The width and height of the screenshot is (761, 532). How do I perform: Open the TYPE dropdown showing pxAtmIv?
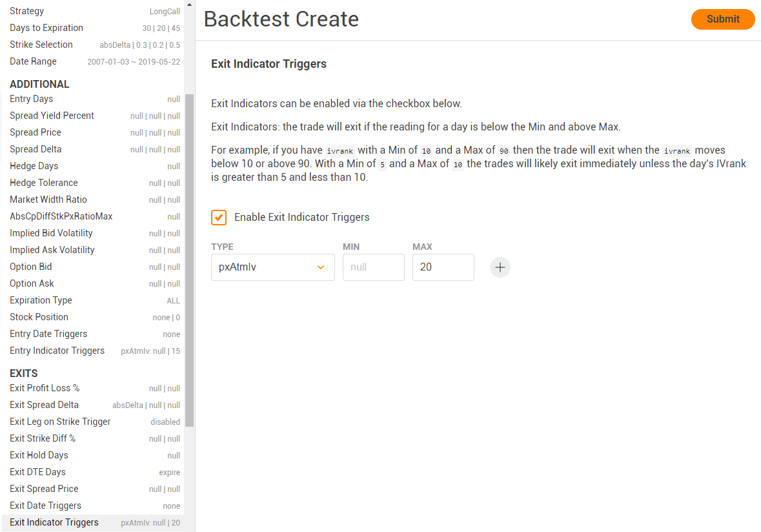[x=273, y=267]
